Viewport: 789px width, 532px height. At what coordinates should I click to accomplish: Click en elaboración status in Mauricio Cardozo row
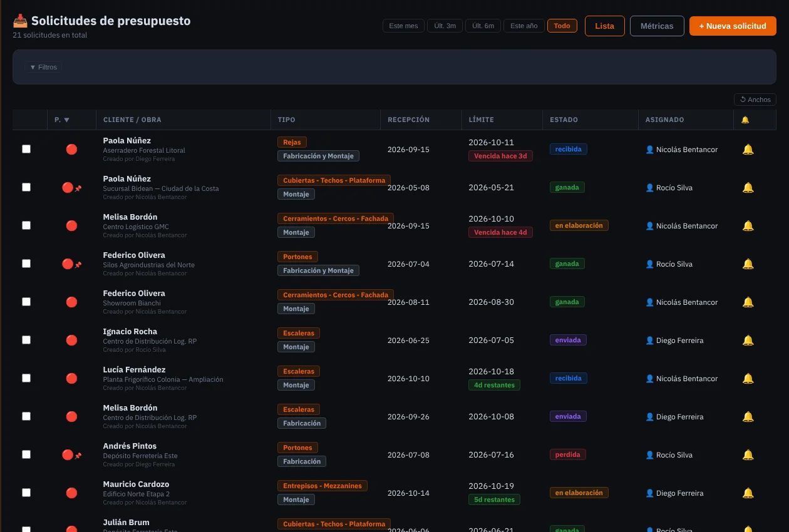point(579,493)
